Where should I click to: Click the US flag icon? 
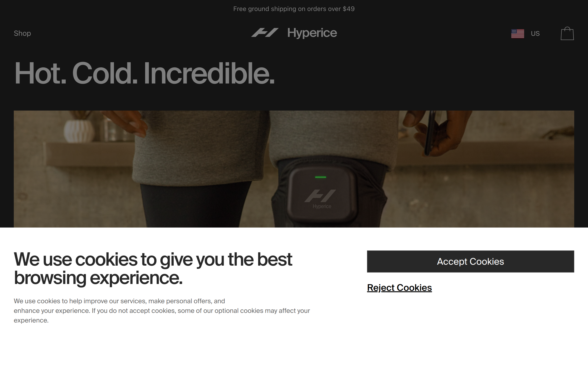click(x=517, y=33)
